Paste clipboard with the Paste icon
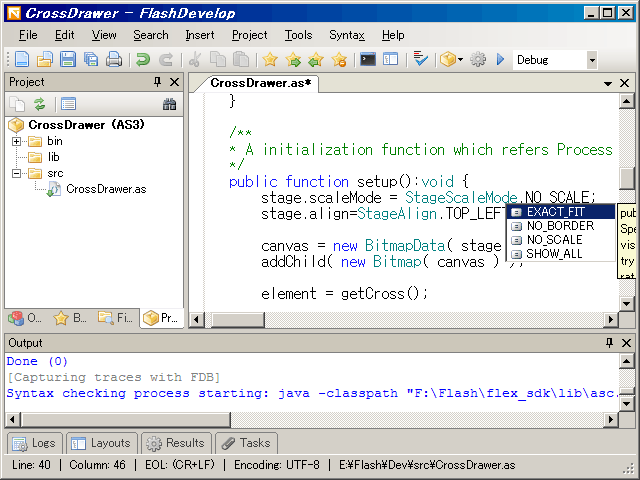 click(x=241, y=60)
